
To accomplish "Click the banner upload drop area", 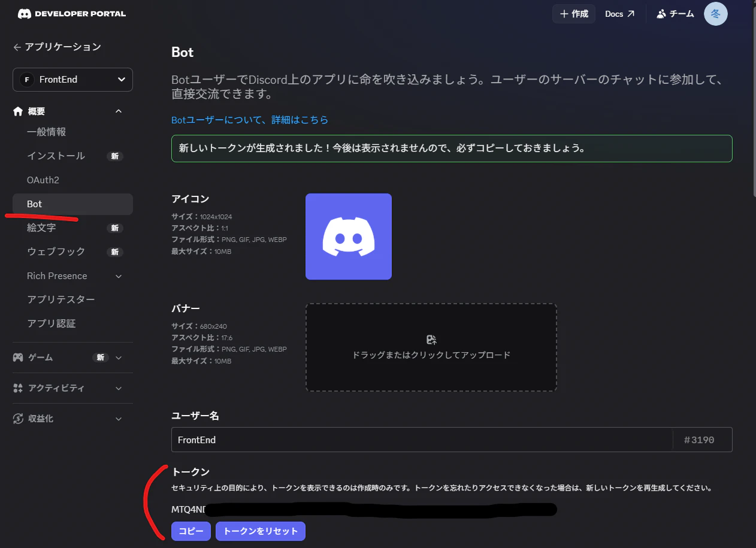I will pyautogui.click(x=431, y=347).
